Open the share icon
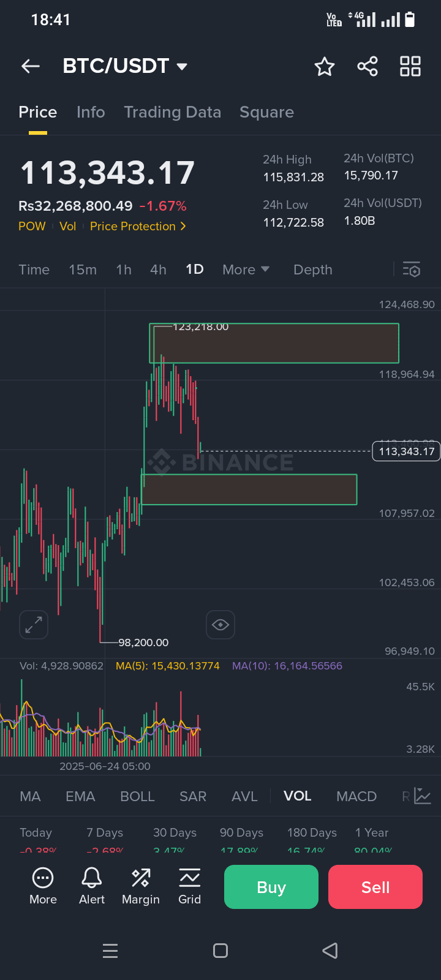The height and width of the screenshot is (980, 441). click(367, 66)
